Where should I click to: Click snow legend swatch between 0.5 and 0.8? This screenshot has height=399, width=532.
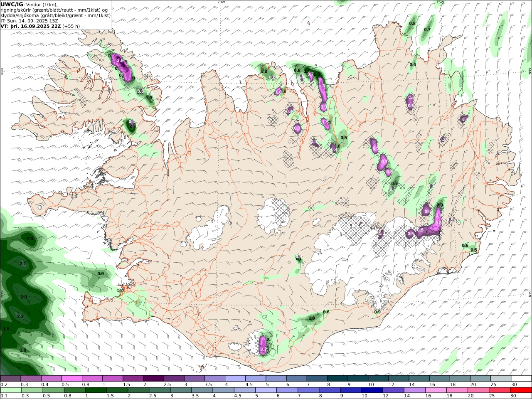(71, 378)
